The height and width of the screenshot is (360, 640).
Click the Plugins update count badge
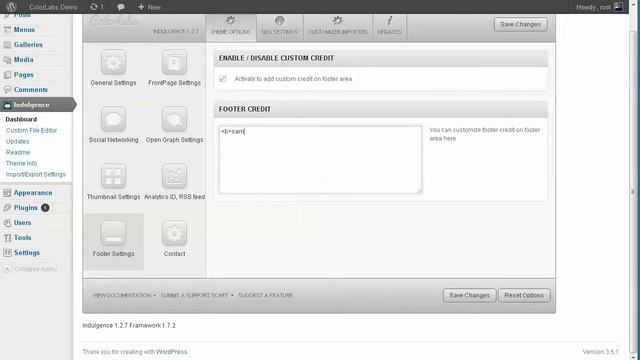(45, 208)
